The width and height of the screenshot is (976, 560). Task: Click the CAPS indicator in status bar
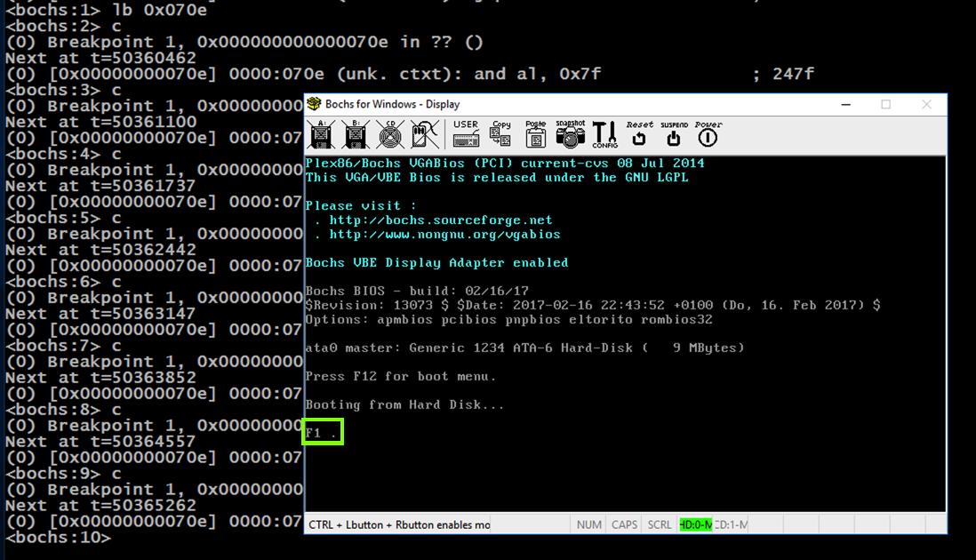(624, 524)
